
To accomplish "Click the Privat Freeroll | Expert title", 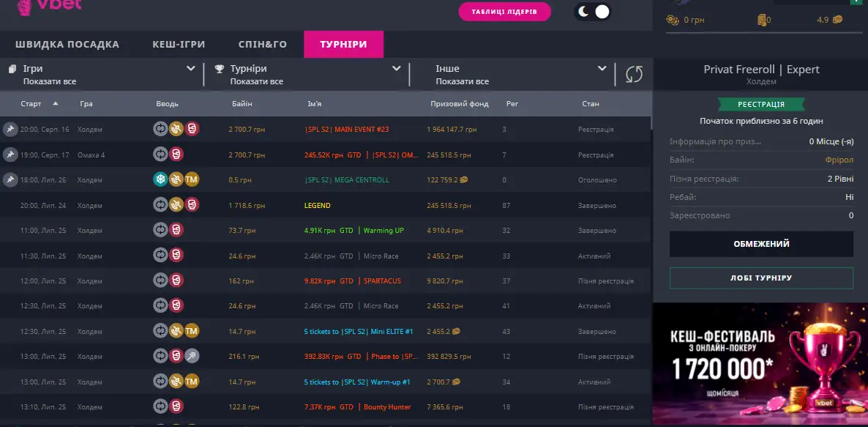I will click(761, 70).
